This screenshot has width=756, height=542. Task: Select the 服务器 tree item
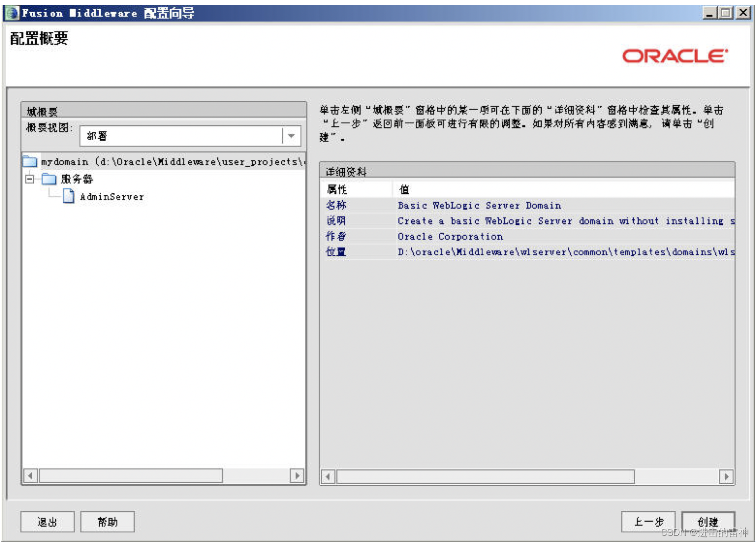(77, 179)
